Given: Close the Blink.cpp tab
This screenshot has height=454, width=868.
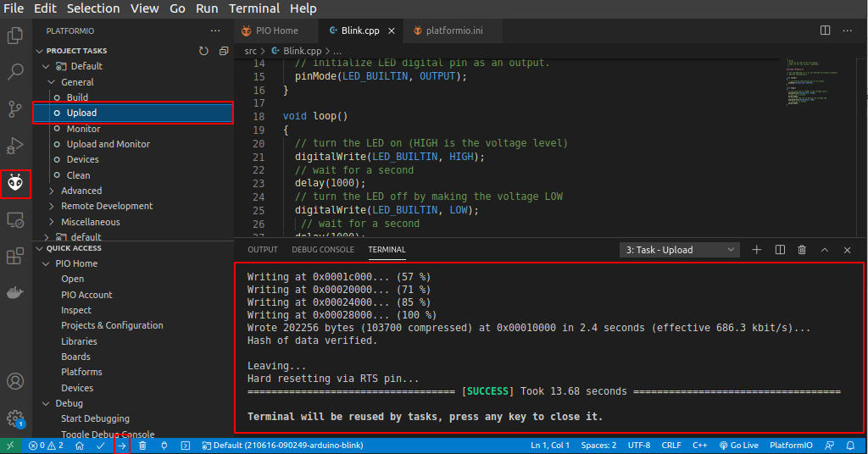Looking at the screenshot, I should coord(392,31).
